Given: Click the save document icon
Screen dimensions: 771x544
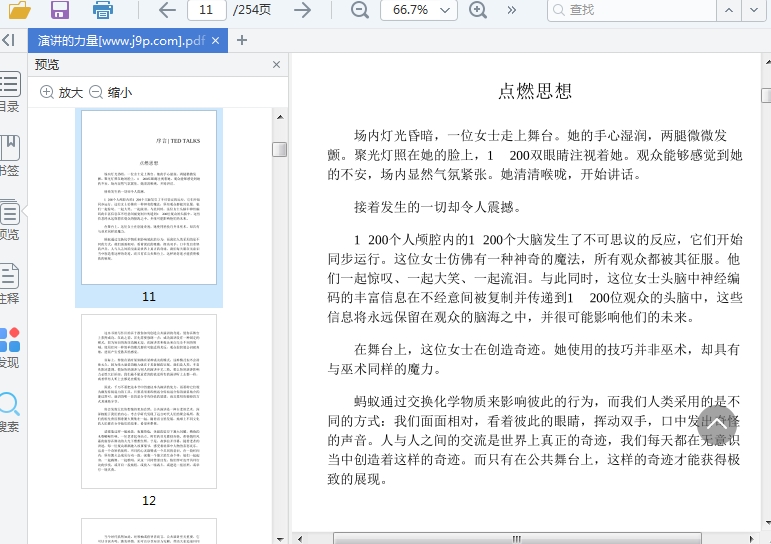Looking at the screenshot, I should coord(60,10).
